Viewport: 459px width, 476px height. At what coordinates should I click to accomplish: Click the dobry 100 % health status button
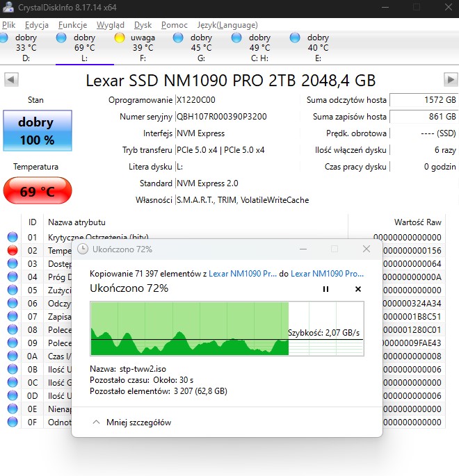37,130
